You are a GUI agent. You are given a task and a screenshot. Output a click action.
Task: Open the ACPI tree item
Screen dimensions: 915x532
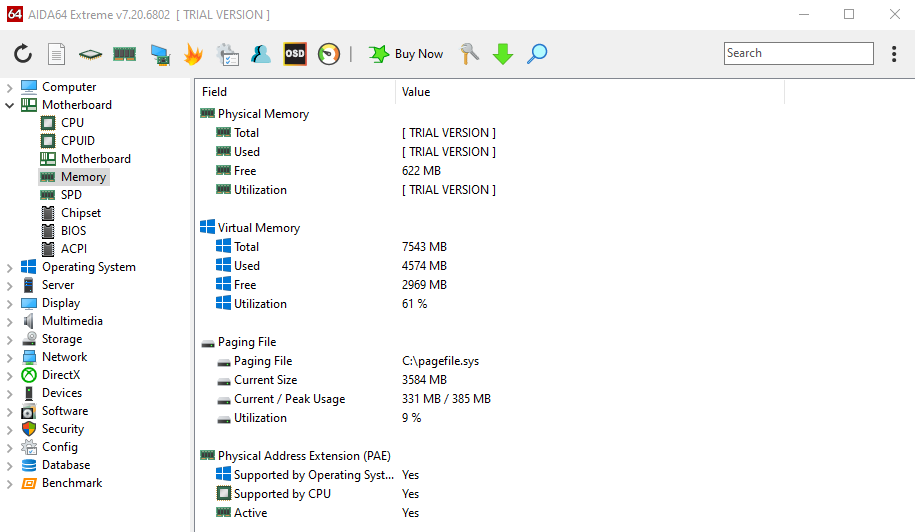74,248
